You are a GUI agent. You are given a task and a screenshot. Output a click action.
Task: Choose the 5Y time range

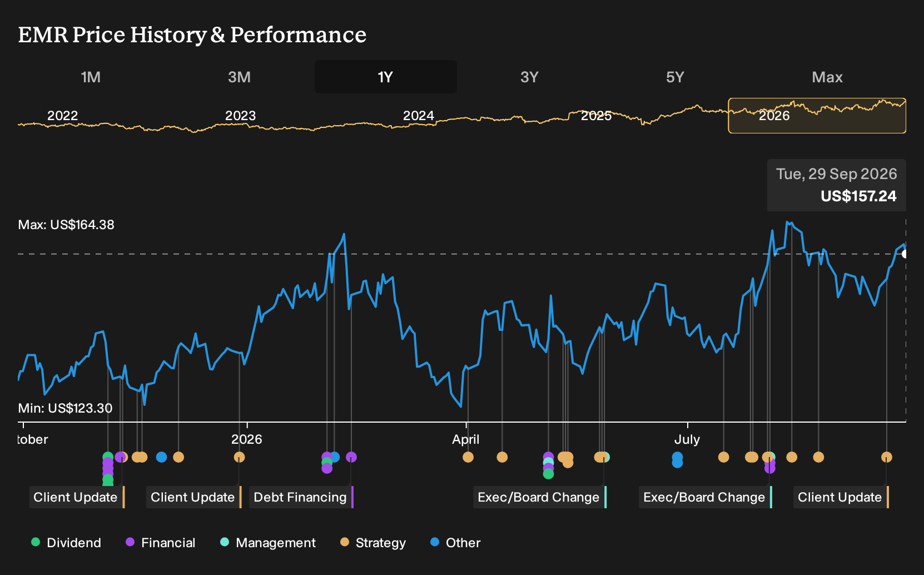coord(675,77)
